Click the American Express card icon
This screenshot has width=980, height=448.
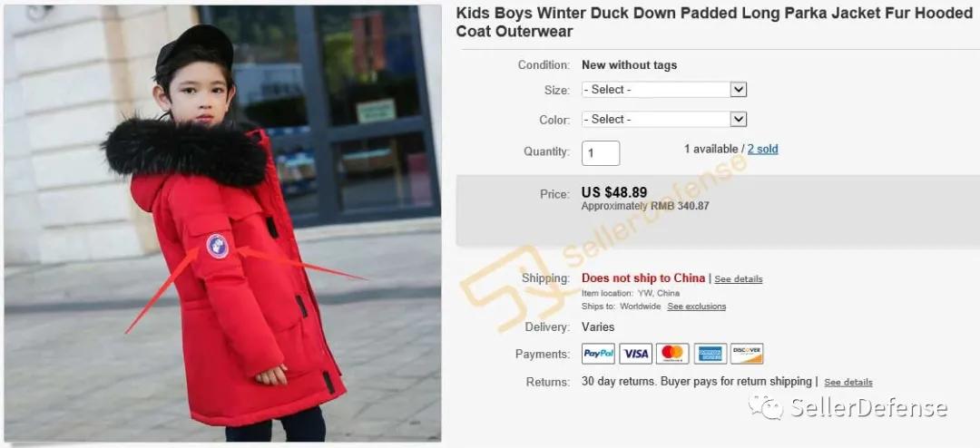(710, 354)
